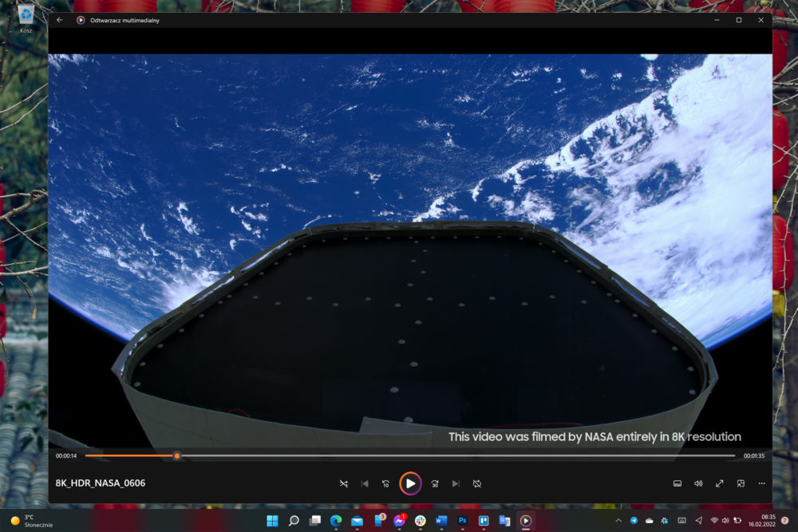Open Google Translate in the taskbar
This screenshot has width=798, height=532.
(x=505, y=520)
